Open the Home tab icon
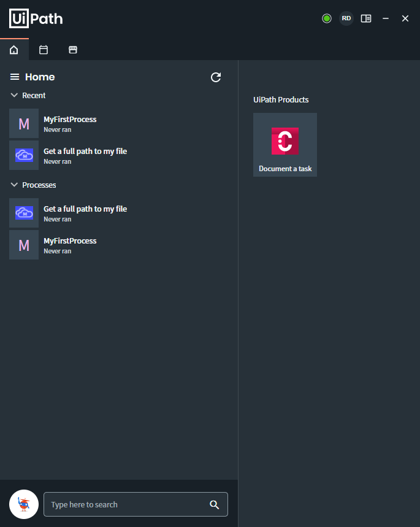 pyautogui.click(x=13, y=50)
